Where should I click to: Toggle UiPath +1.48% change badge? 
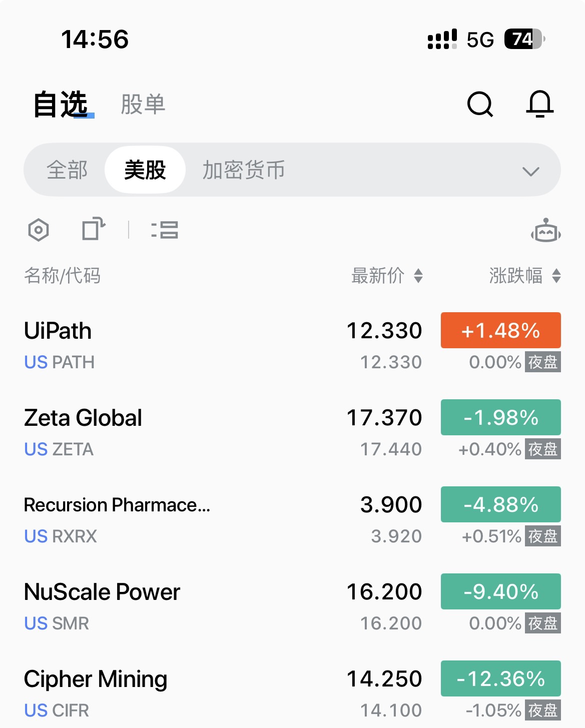coord(500,330)
